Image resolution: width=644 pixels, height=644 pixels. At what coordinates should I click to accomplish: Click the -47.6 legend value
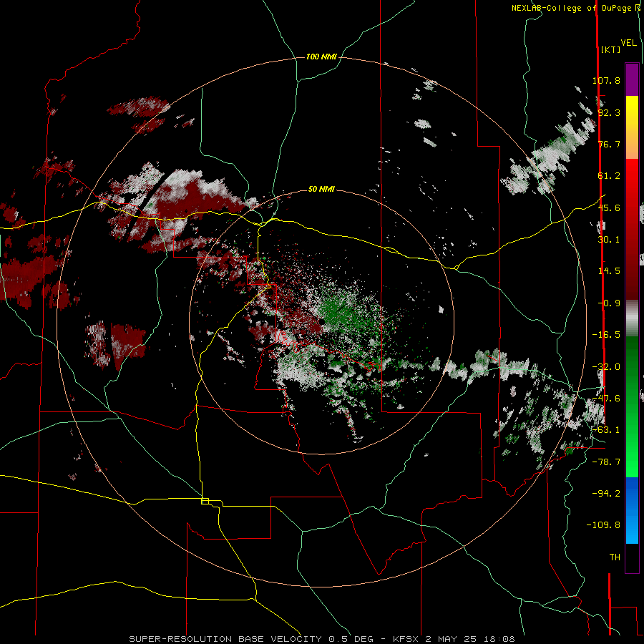point(606,399)
